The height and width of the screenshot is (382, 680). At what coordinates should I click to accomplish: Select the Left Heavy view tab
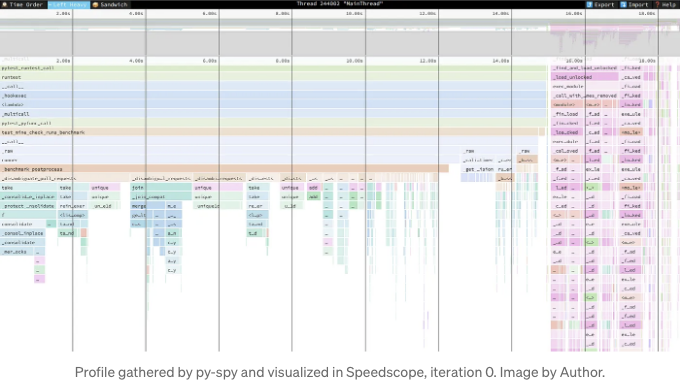pos(68,4)
